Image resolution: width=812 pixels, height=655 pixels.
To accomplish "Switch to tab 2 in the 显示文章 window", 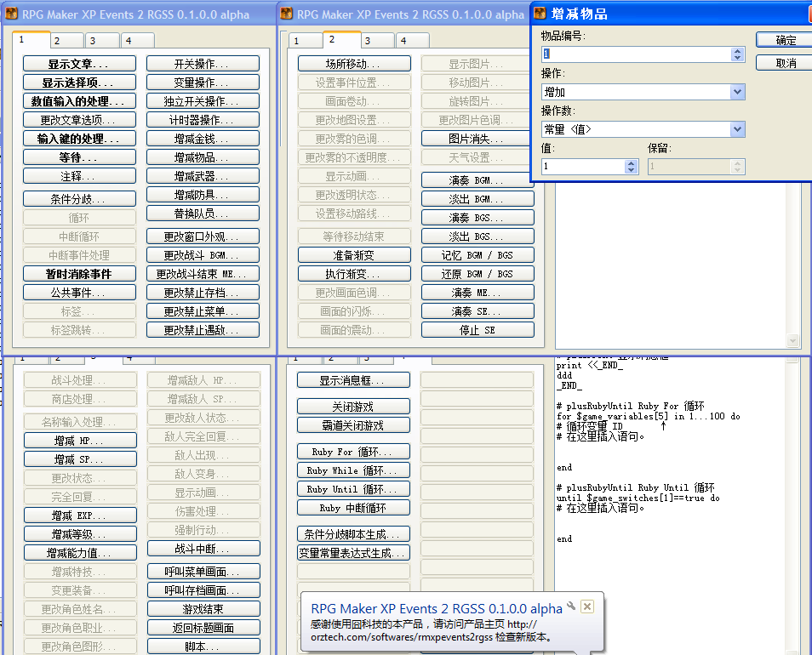I will pos(66,40).
